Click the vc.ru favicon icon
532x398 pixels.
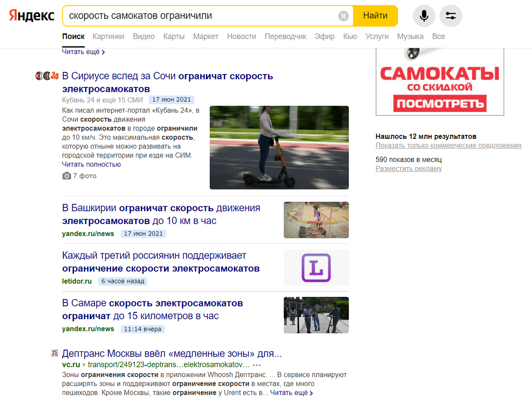(x=55, y=353)
